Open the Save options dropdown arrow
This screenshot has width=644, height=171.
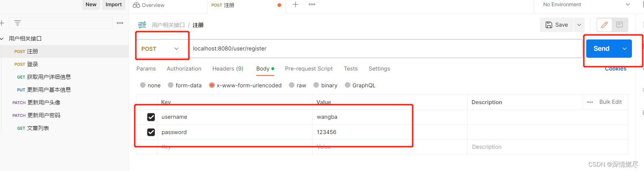tap(579, 25)
